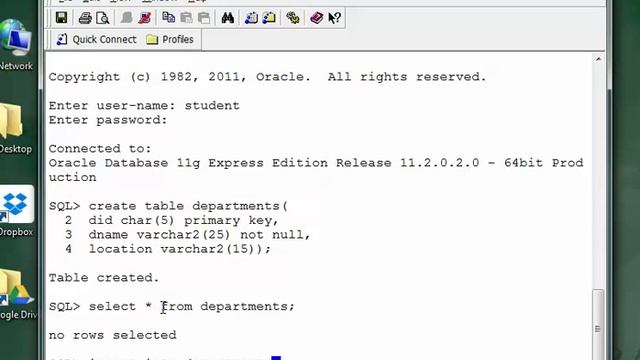Open the Help book icon
This screenshot has width=640, height=360.
click(x=316, y=18)
